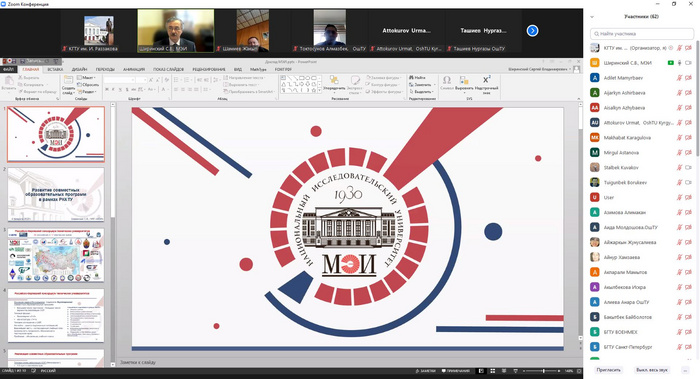Open the font size dropdown
The height and width of the screenshot is (379, 700).
(145, 80)
